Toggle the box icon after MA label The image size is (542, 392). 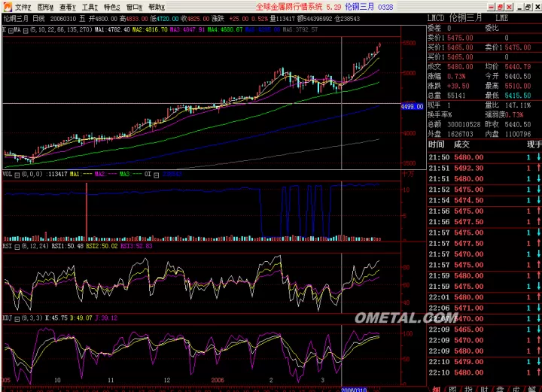26,30
